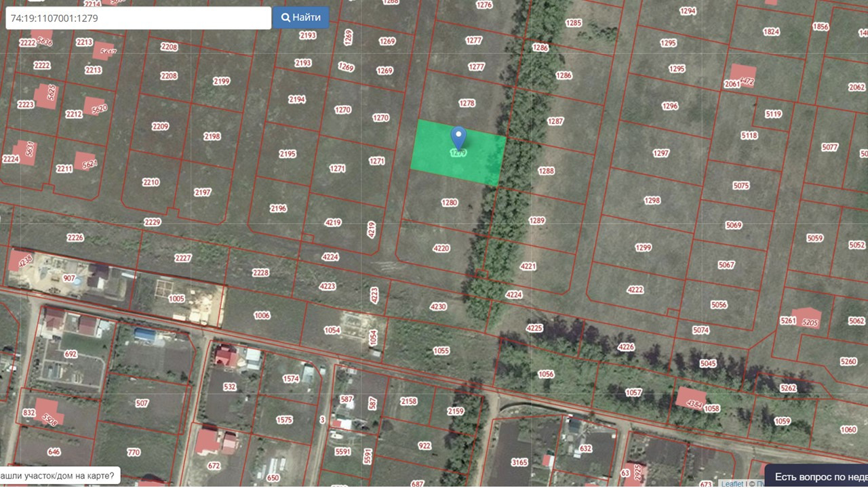Select parcel label 1278

point(467,104)
